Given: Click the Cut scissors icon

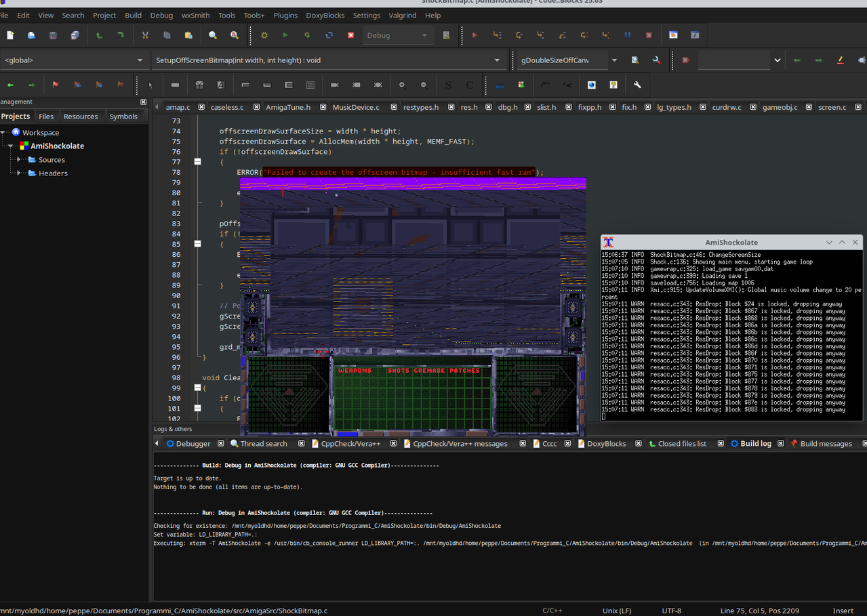Looking at the screenshot, I should point(145,35).
